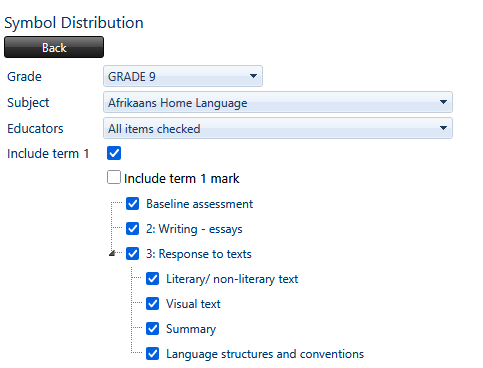The image size is (483, 368).
Task: Expand the Educators dropdown arrow
Action: click(443, 128)
